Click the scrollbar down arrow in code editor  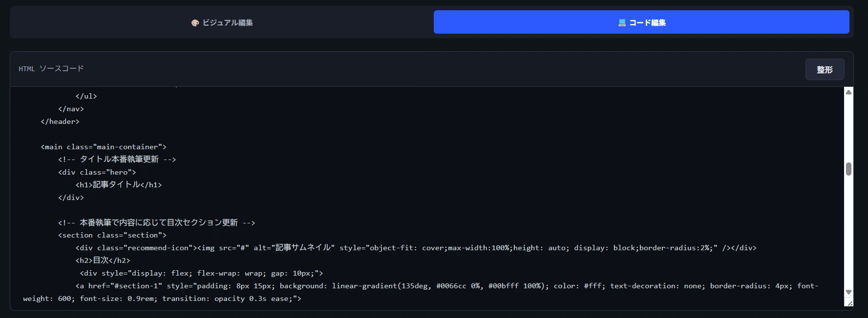click(x=849, y=292)
